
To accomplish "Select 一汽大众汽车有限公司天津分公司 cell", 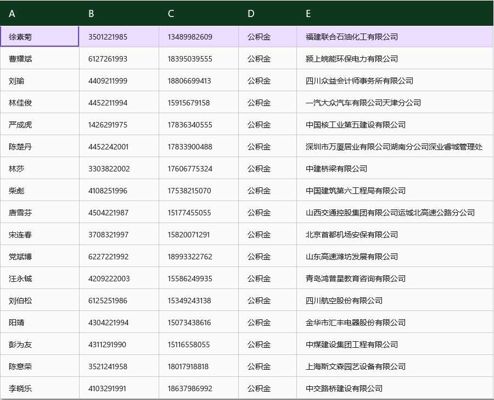I will (395, 103).
